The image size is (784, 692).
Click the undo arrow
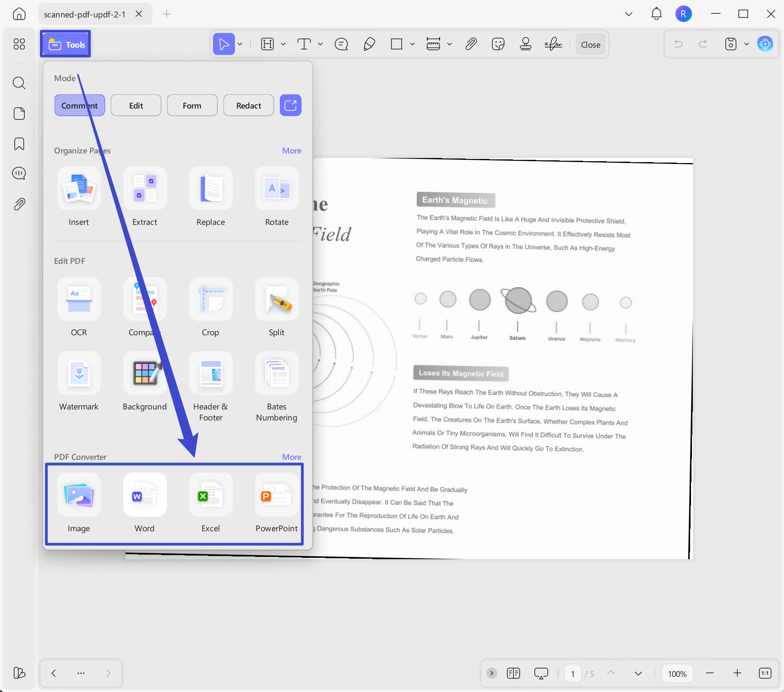point(678,44)
